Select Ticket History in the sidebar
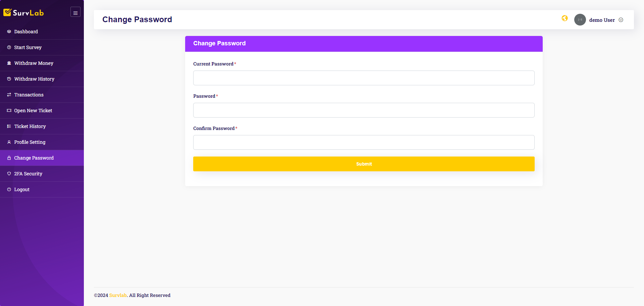This screenshot has height=306, width=644. (x=30, y=126)
